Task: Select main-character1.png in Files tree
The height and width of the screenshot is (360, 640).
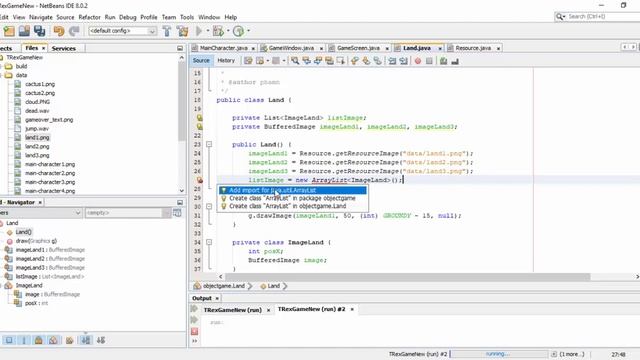Action: [x=50, y=164]
